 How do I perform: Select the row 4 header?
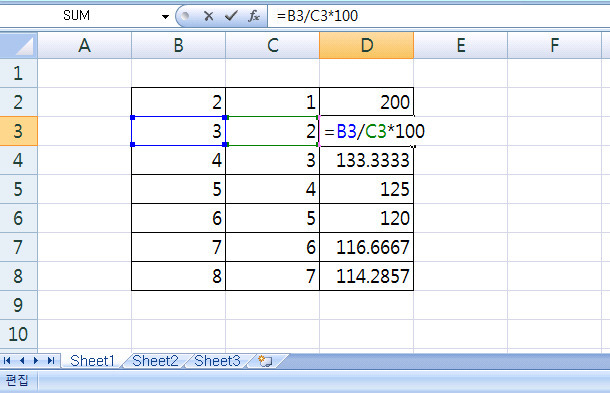(18, 160)
